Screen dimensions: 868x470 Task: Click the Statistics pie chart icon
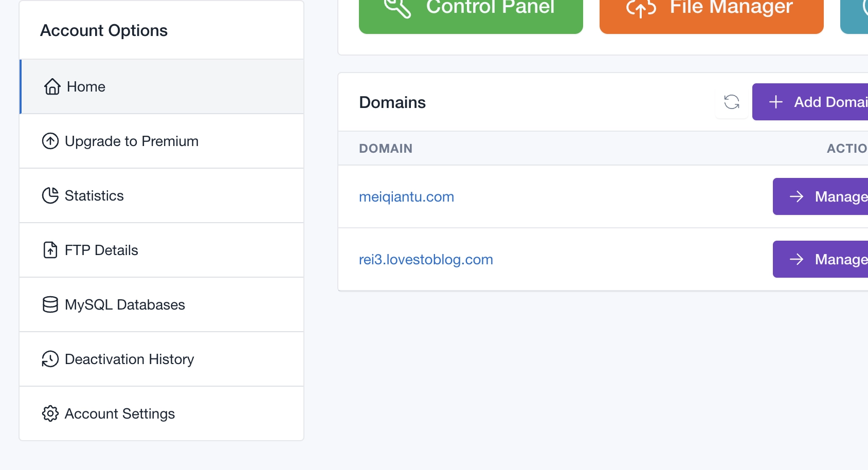(x=50, y=195)
